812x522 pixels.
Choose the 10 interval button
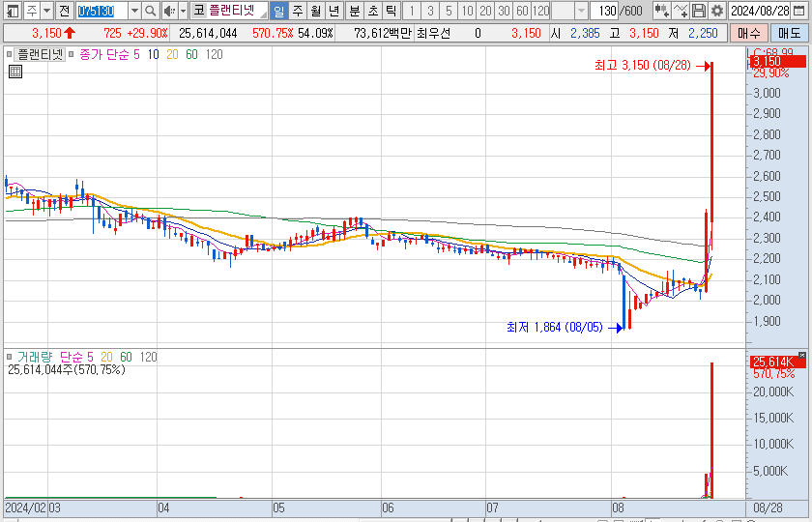[468, 11]
